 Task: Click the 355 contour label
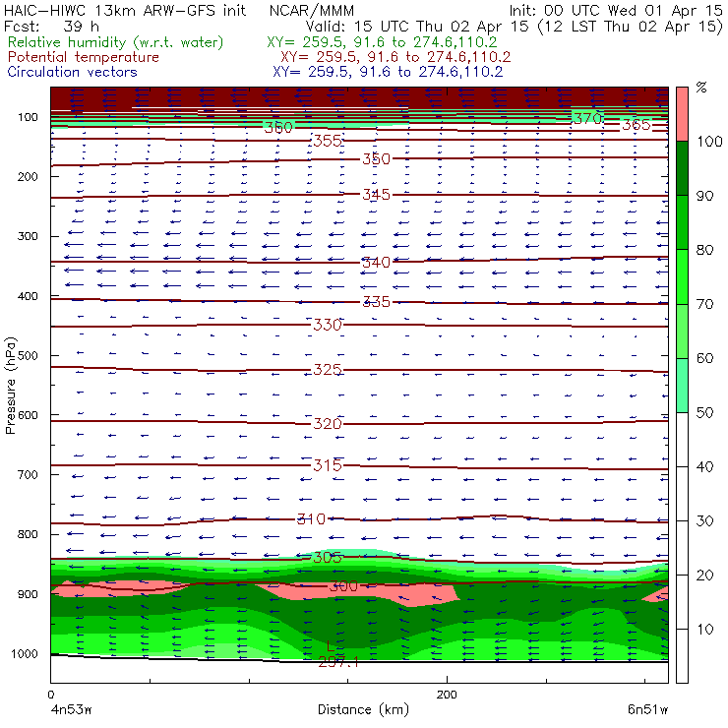[328, 141]
